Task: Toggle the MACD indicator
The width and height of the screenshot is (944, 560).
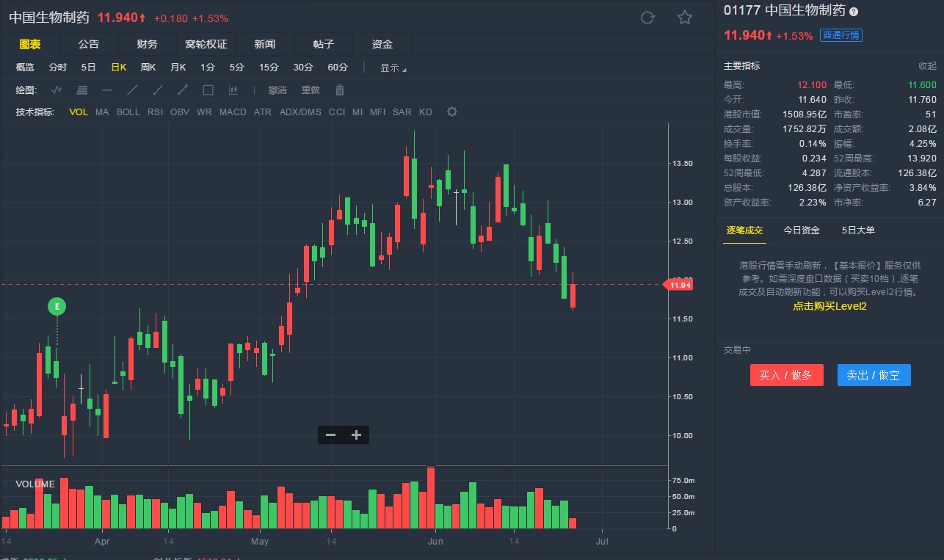Action: point(233,112)
